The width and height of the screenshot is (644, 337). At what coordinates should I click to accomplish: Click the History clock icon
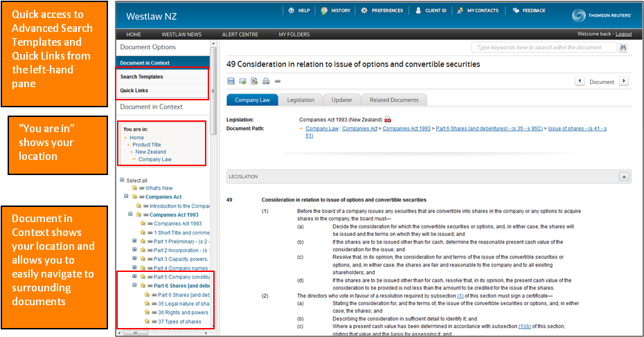coord(324,10)
